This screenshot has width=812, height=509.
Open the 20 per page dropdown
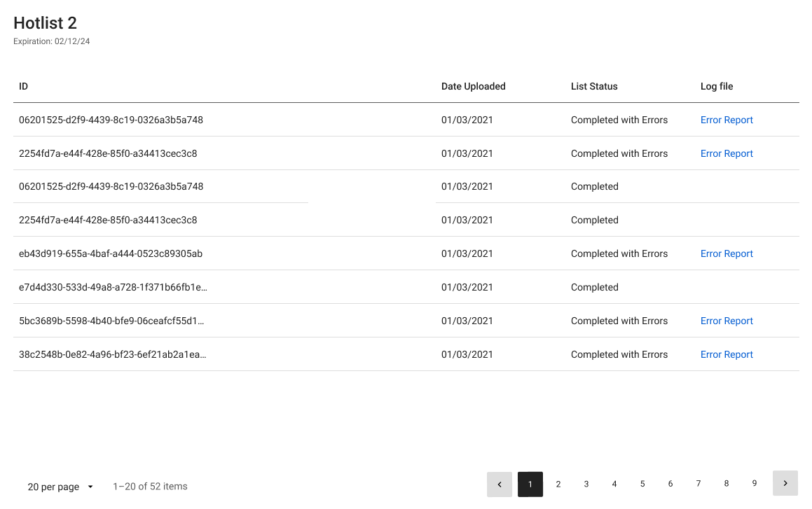60,487
